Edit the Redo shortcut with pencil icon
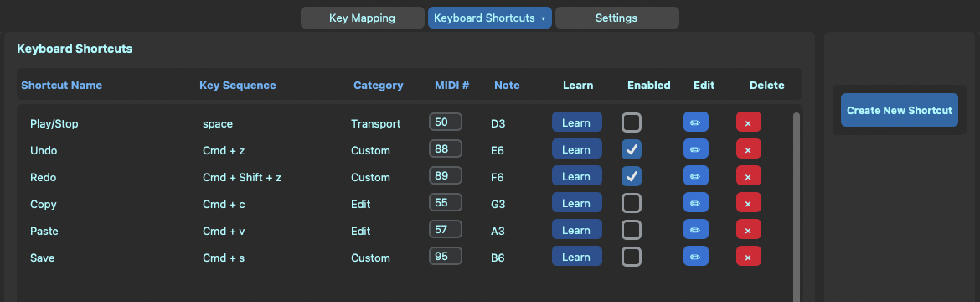 click(695, 176)
